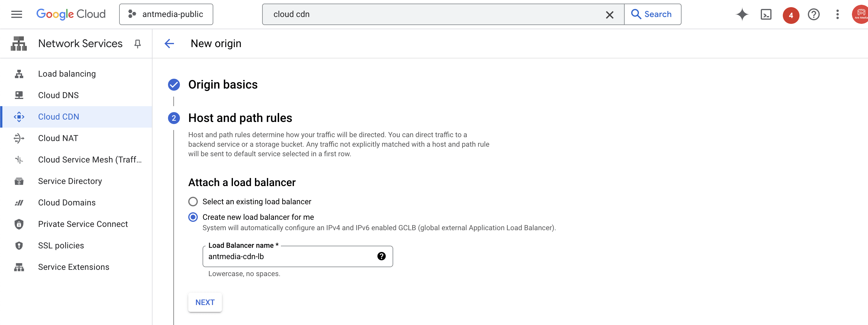The height and width of the screenshot is (325, 868).
Task: Click the NEXT button
Action: tap(205, 302)
